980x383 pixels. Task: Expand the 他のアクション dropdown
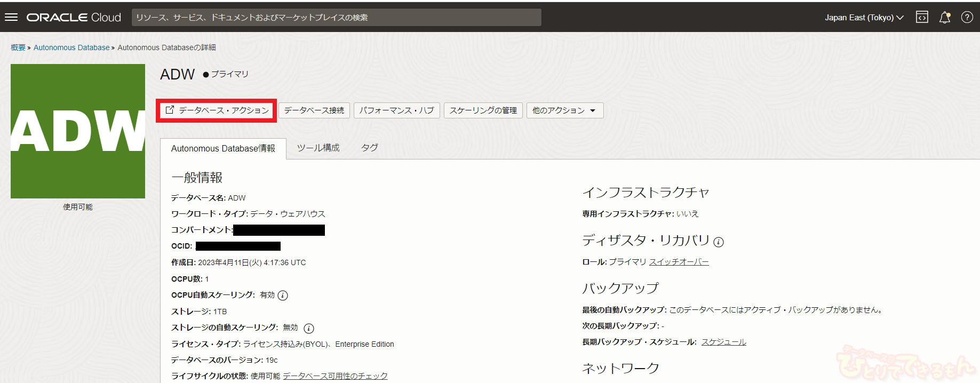(564, 110)
